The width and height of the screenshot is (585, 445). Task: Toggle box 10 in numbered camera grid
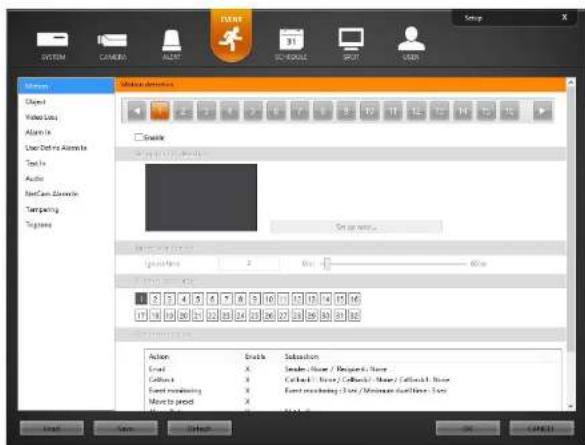269,299
